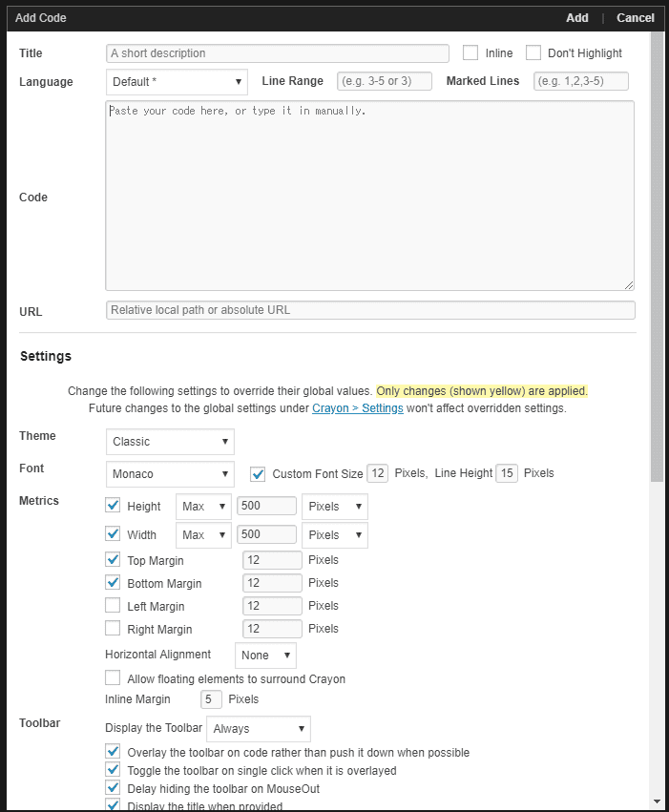Image resolution: width=669 pixels, height=812 pixels.
Task: Click the Add button in header
Action: pos(576,18)
